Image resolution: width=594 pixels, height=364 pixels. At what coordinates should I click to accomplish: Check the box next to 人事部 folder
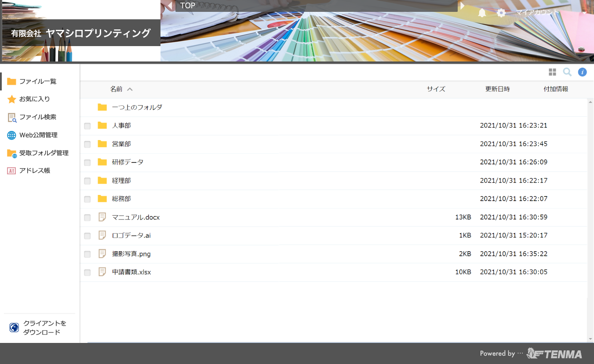[x=87, y=126]
